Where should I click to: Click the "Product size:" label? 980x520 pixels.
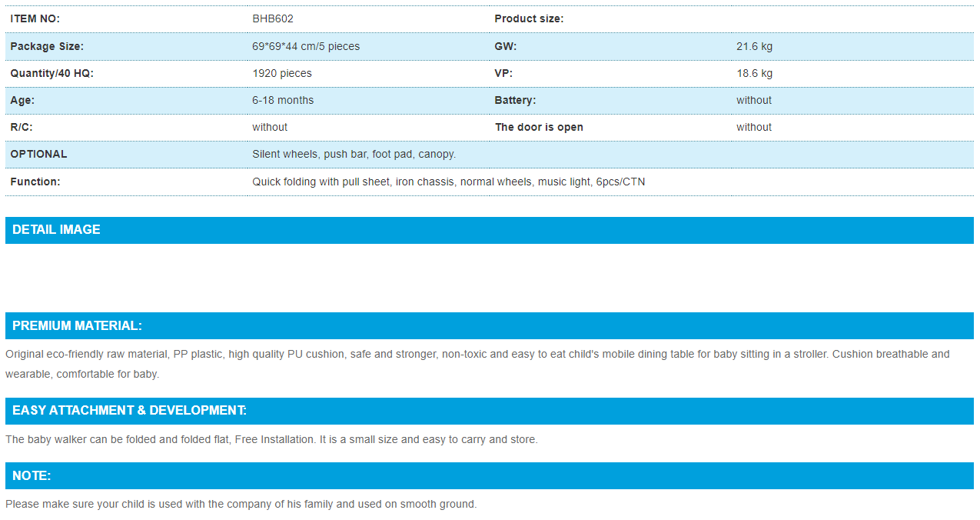point(528,18)
